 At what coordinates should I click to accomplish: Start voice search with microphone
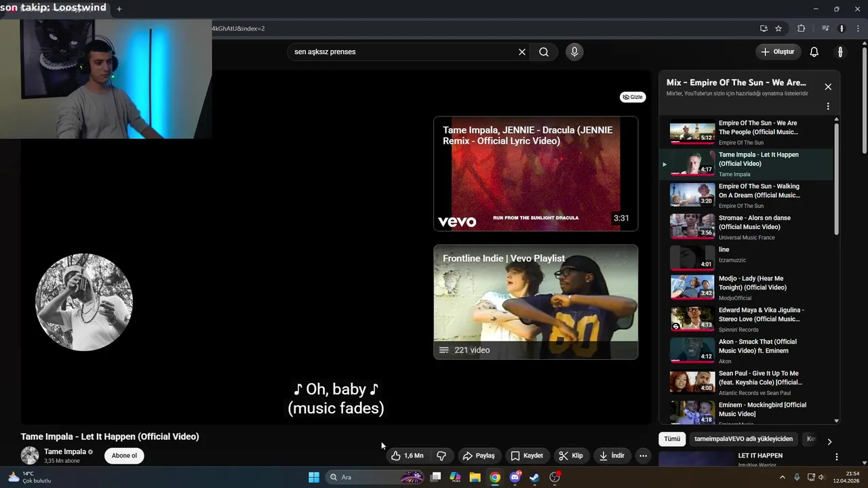click(x=574, y=52)
